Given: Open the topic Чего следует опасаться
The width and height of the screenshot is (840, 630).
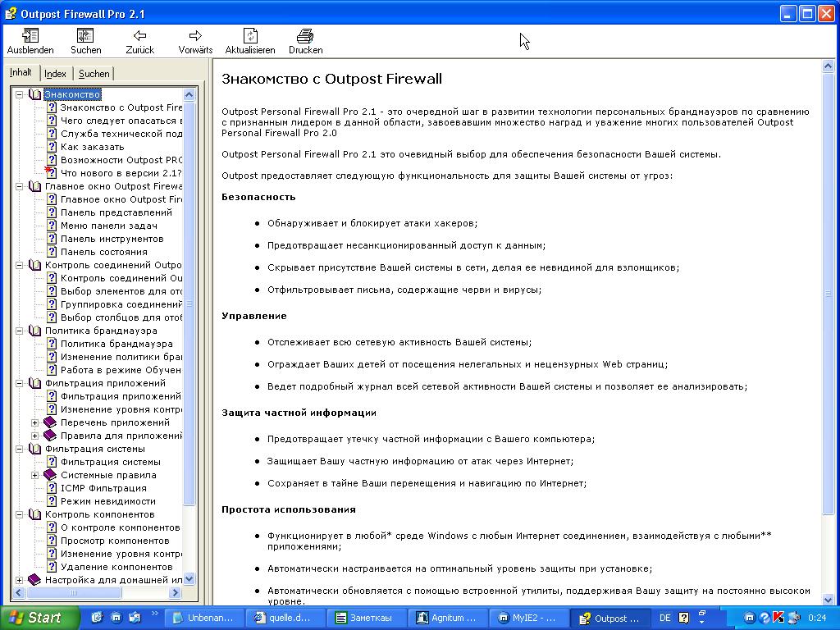Looking at the screenshot, I should pos(121,121).
